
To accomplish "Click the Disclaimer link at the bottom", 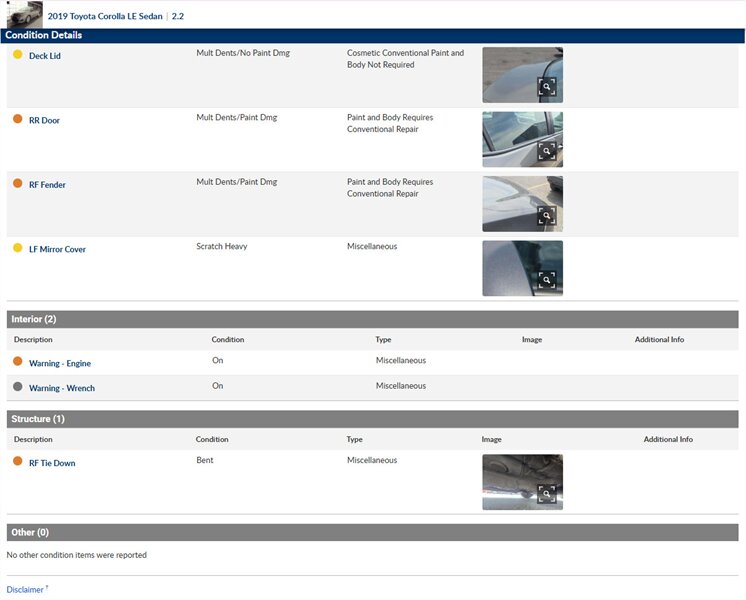I will tap(25, 590).
